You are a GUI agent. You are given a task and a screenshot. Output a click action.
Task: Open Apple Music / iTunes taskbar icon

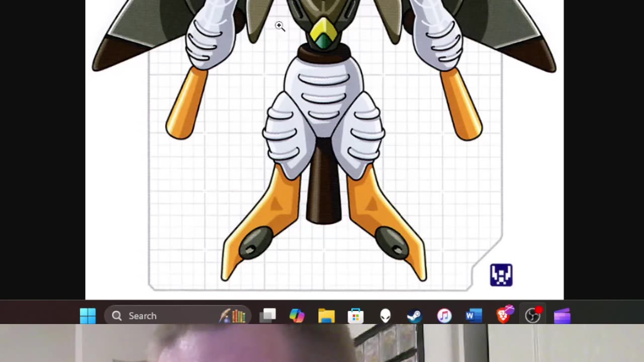coord(444,316)
